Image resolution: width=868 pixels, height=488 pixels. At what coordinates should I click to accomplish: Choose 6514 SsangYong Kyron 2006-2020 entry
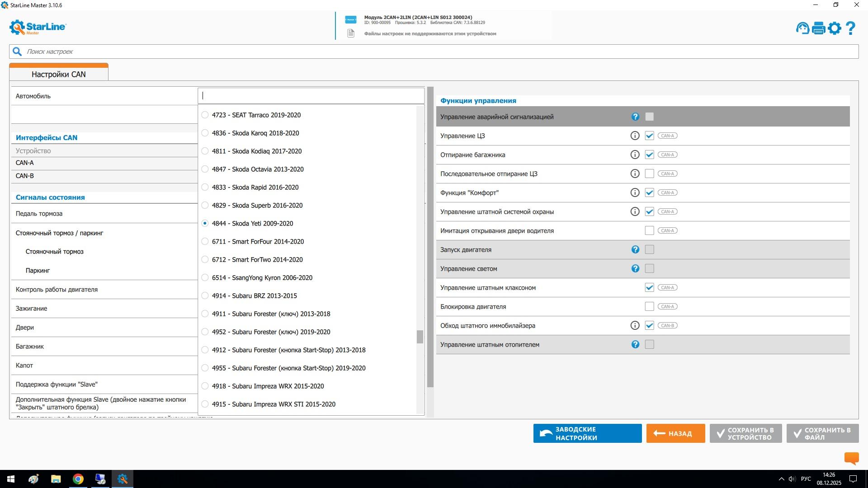tap(205, 277)
